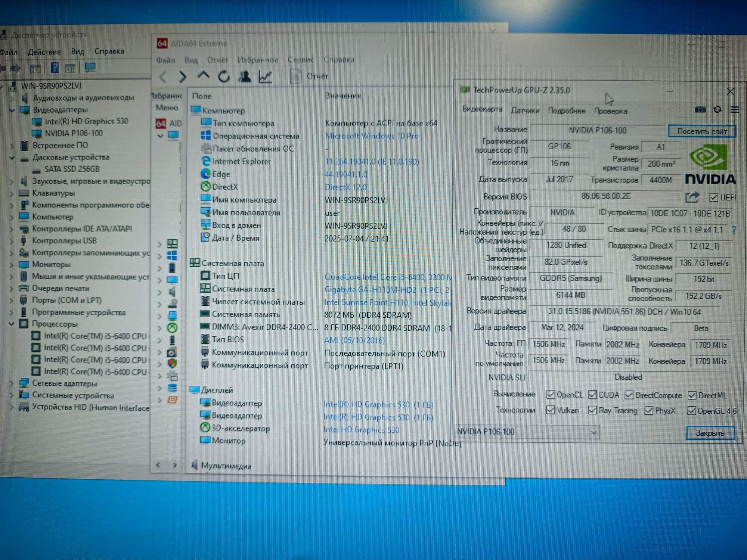
Task: Toggle the PhysX checkbox
Action: click(649, 410)
